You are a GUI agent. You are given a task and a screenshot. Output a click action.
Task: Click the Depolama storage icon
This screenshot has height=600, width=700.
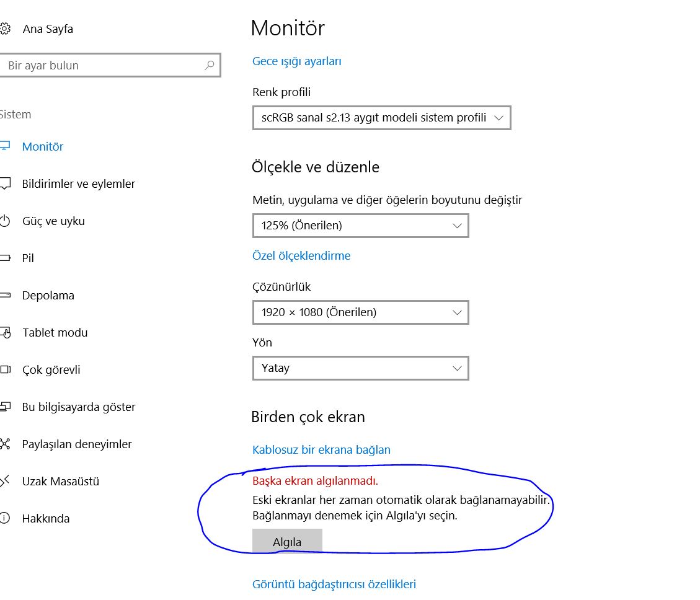(x=5, y=296)
